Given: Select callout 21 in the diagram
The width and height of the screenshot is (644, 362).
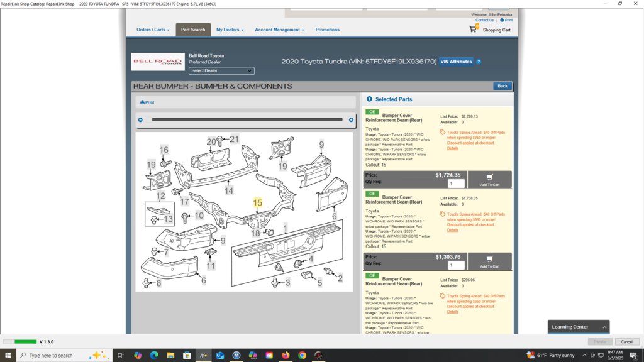Looking at the screenshot, I should tap(234, 139).
